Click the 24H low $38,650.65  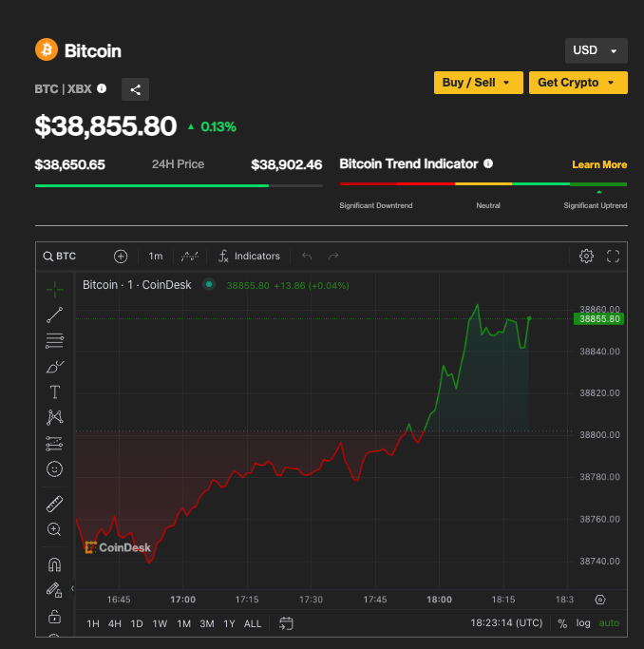[70, 164]
